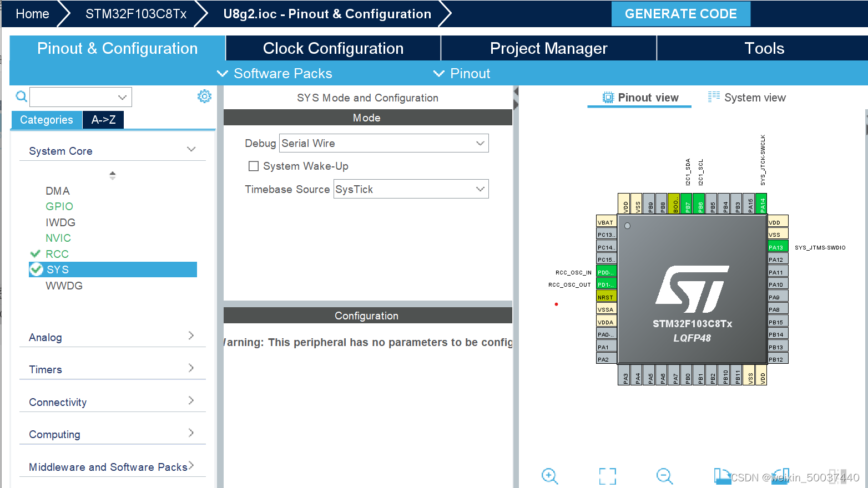Select pin PA3 on the chip

pos(624,375)
